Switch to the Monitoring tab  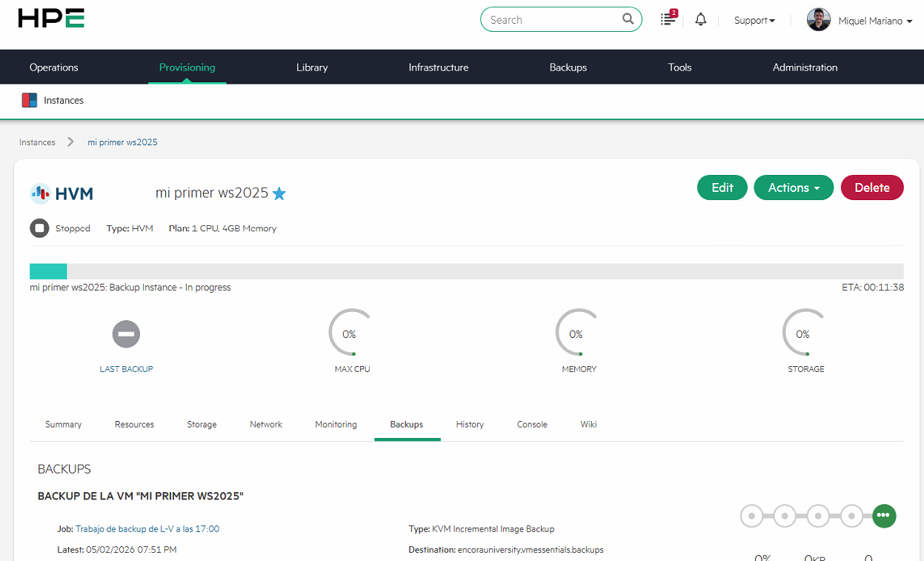click(336, 424)
